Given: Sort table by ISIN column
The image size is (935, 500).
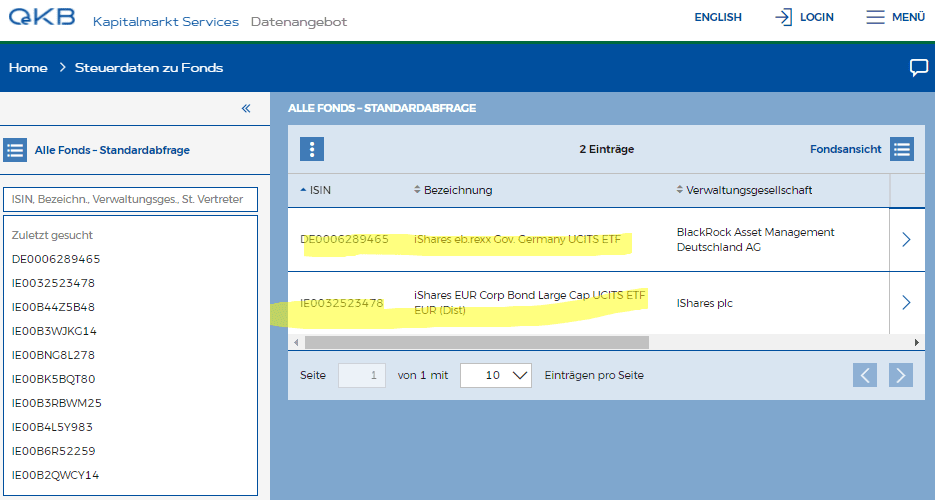Looking at the screenshot, I should coord(315,190).
